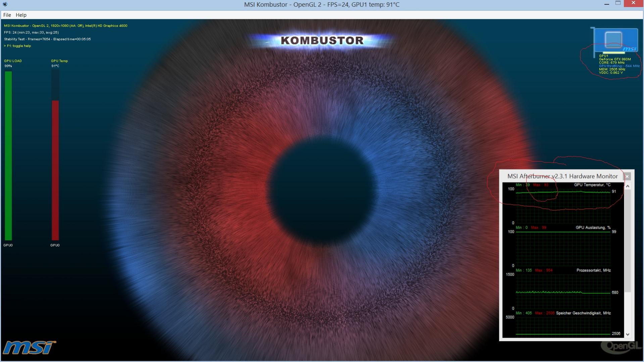644x362 pixels.
Task: Click the red GPU Temp bar
Action: pyautogui.click(x=55, y=170)
